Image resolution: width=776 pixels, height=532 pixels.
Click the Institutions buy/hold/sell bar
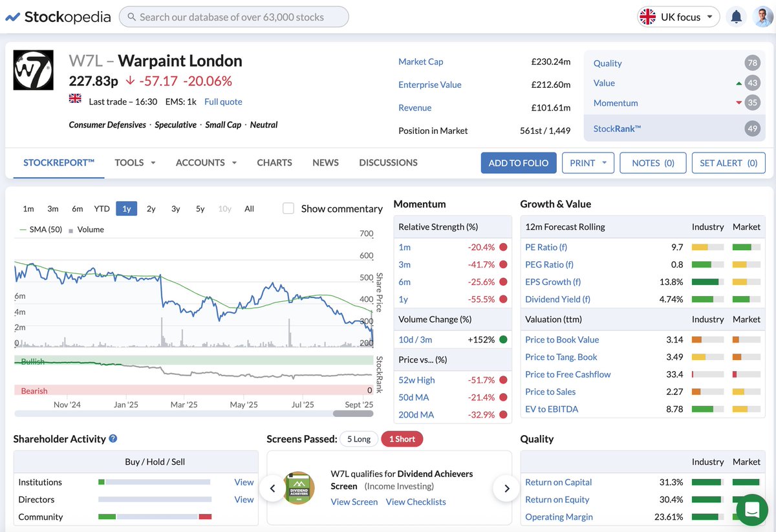pos(155,482)
